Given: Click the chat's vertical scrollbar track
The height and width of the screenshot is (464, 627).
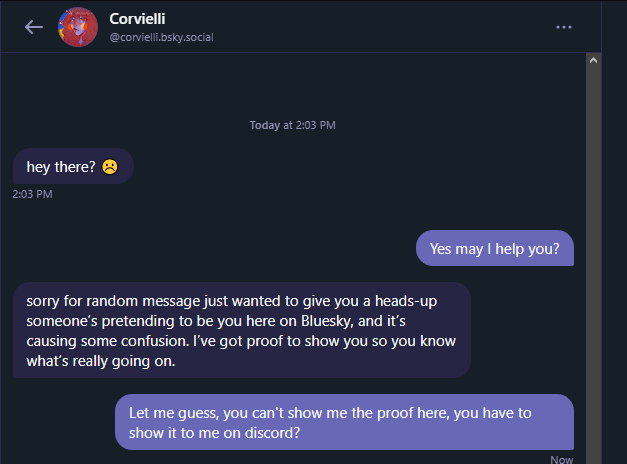Looking at the screenshot, I should tap(592, 250).
